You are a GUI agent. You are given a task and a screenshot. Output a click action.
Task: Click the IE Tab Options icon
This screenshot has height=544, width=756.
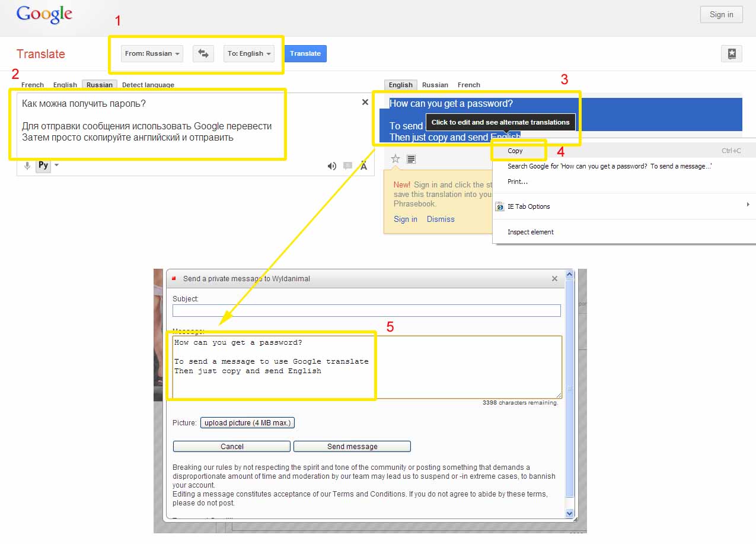[500, 206]
